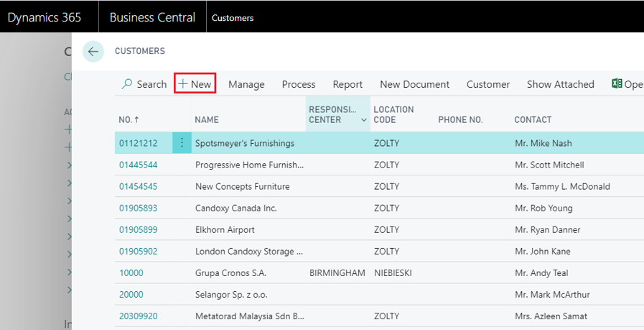The width and height of the screenshot is (644, 330).
Task: Click the PHONE NO. column header
Action: point(460,120)
